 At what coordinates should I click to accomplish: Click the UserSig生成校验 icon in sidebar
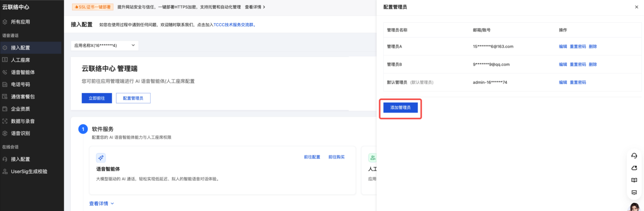5,171
